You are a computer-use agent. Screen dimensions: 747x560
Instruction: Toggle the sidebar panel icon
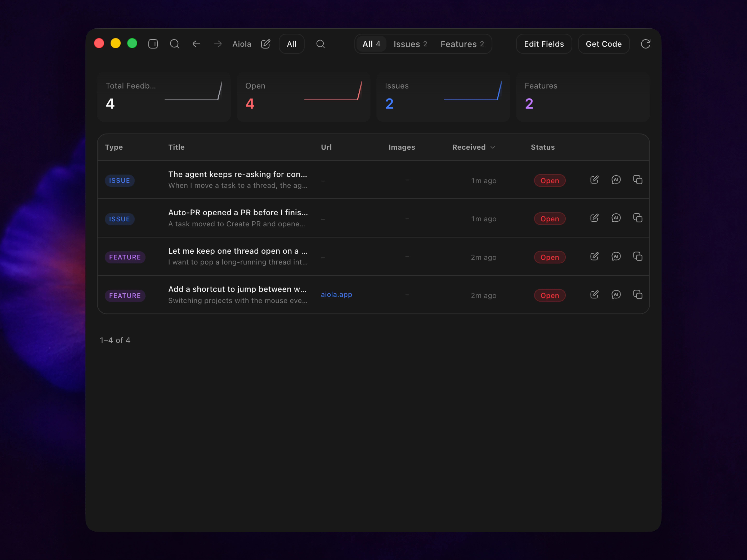(153, 44)
